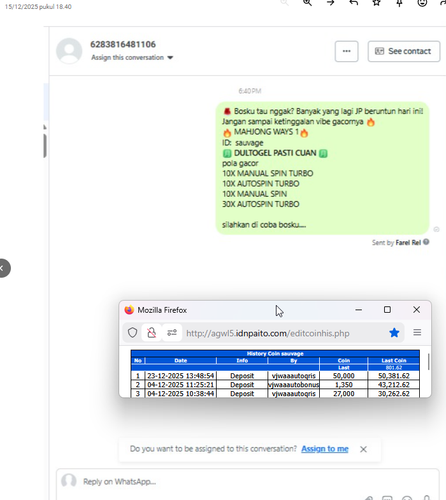Open the Firefox hamburger menu
The width and height of the screenshot is (446, 500).
[x=417, y=332]
